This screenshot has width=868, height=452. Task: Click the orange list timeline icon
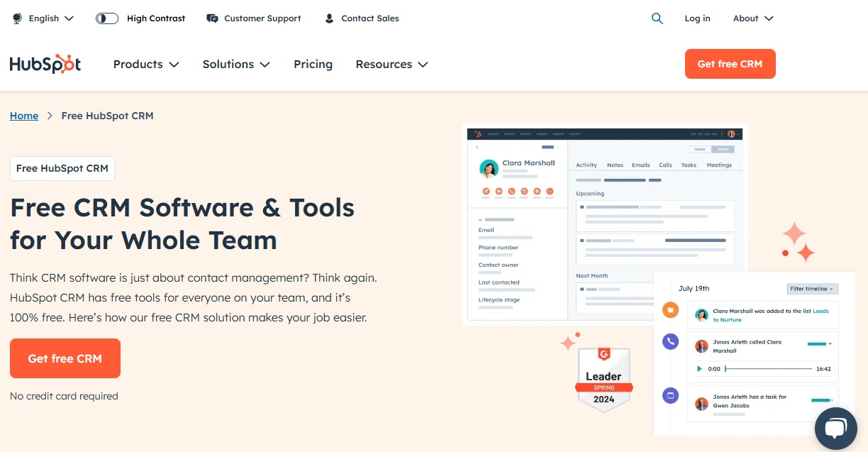(x=670, y=310)
